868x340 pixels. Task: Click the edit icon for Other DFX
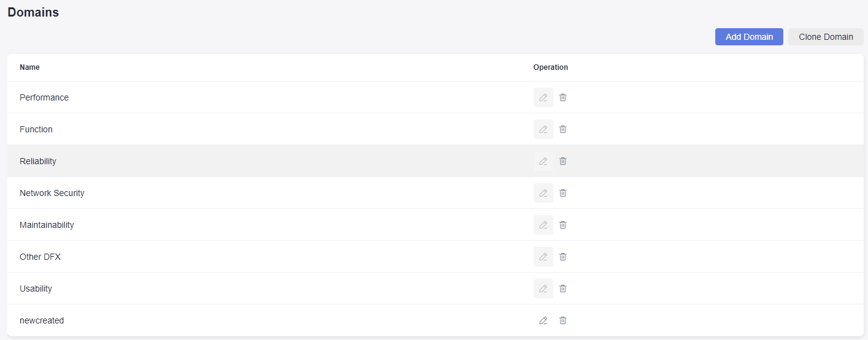(543, 257)
